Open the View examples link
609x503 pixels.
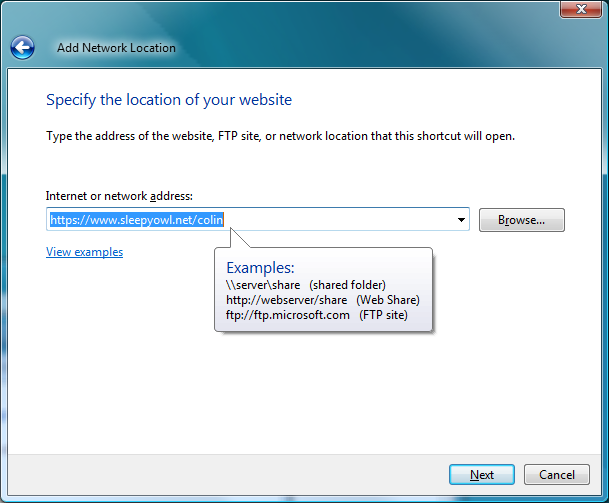(84, 252)
